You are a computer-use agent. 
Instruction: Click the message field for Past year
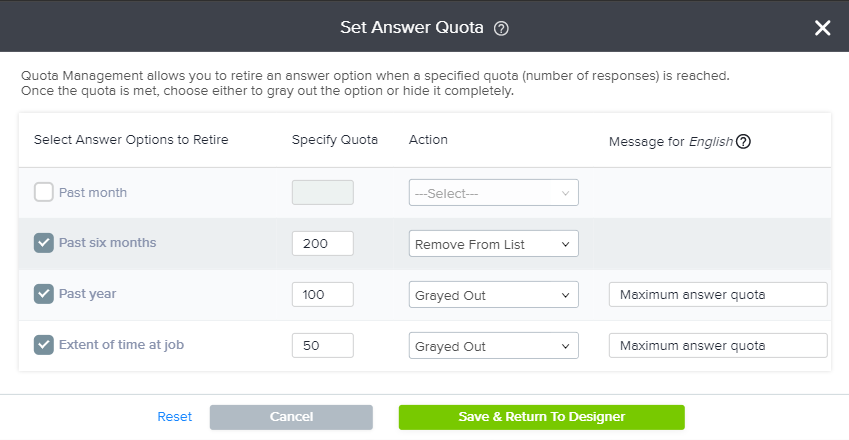[717, 295]
